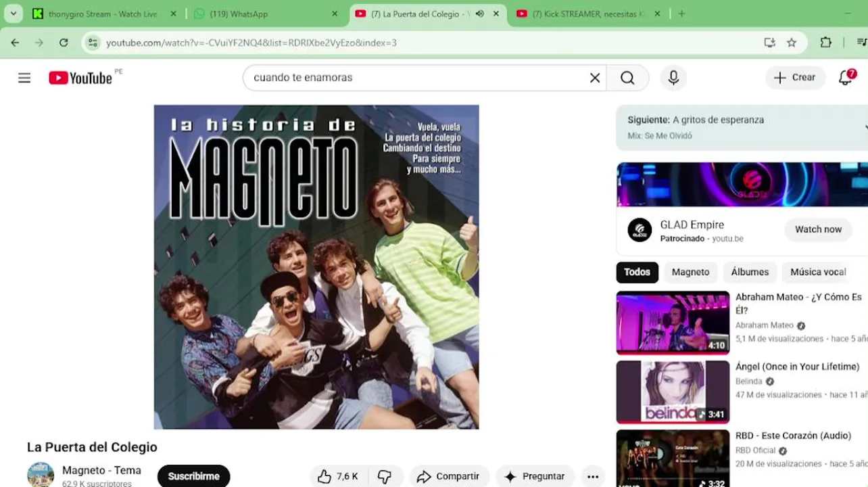
Task: Open more actions three-dot menu
Action: [x=593, y=476]
